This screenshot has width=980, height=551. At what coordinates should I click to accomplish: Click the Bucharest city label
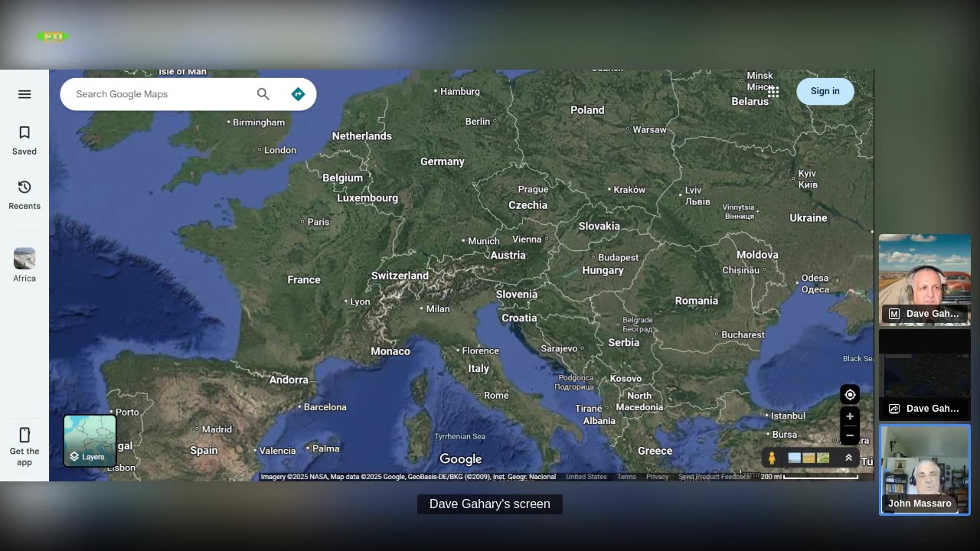pos(743,334)
